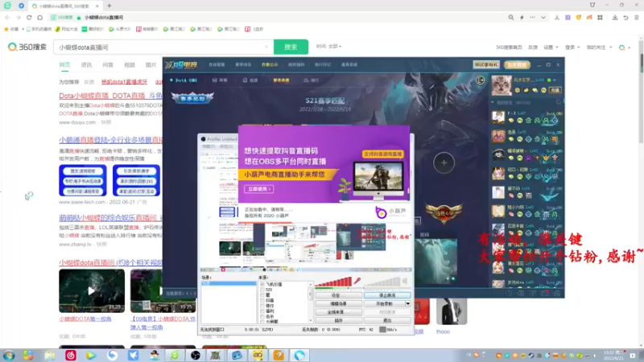Open the red NetEase Music taskbar icon
Screen dimensions: 644x362
pyautogui.click(x=71, y=355)
